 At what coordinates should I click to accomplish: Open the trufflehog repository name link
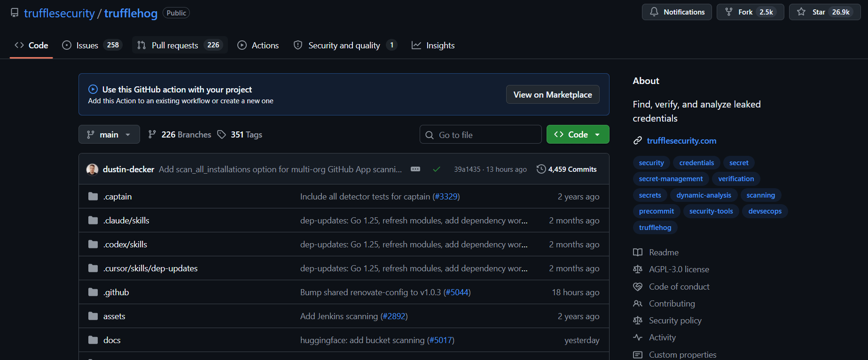pos(131,13)
